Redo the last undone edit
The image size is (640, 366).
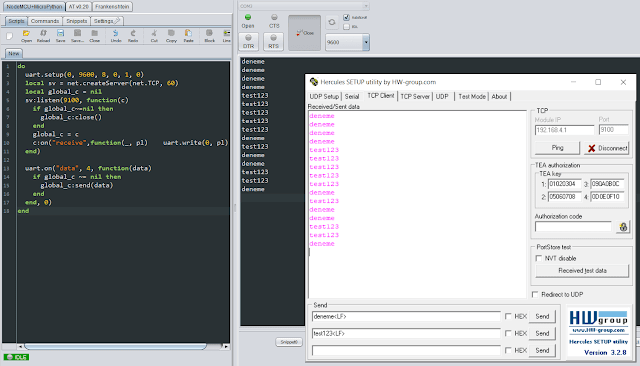pyautogui.click(x=133, y=36)
